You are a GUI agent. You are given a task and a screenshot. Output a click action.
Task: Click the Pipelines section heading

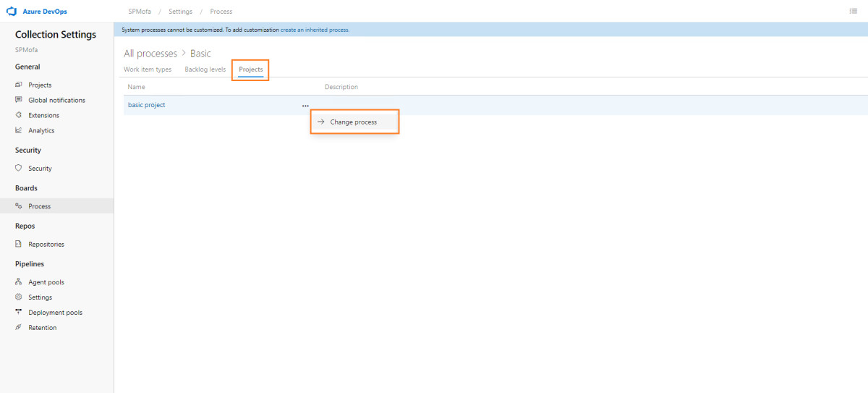[30, 264]
